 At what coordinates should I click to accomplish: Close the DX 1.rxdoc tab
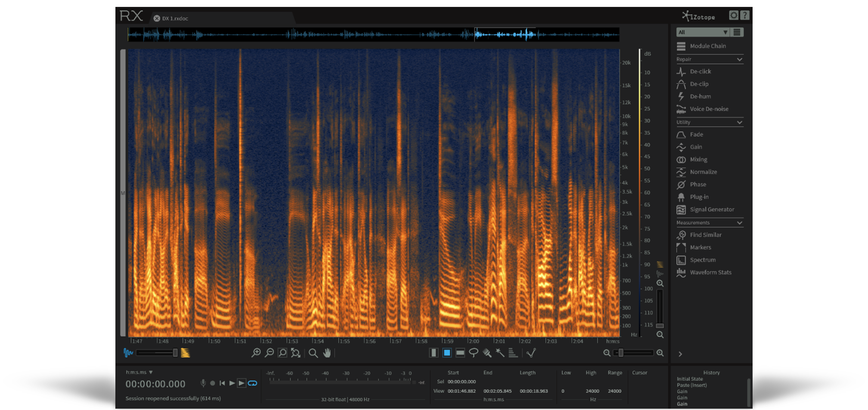(157, 19)
